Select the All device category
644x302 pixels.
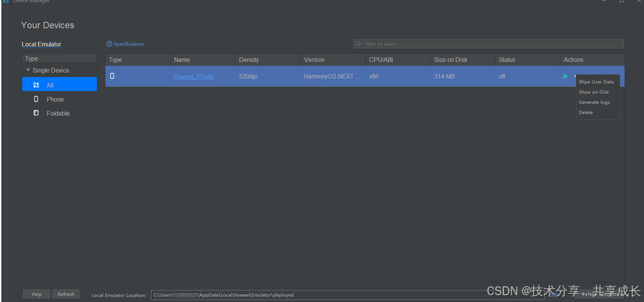[60, 84]
